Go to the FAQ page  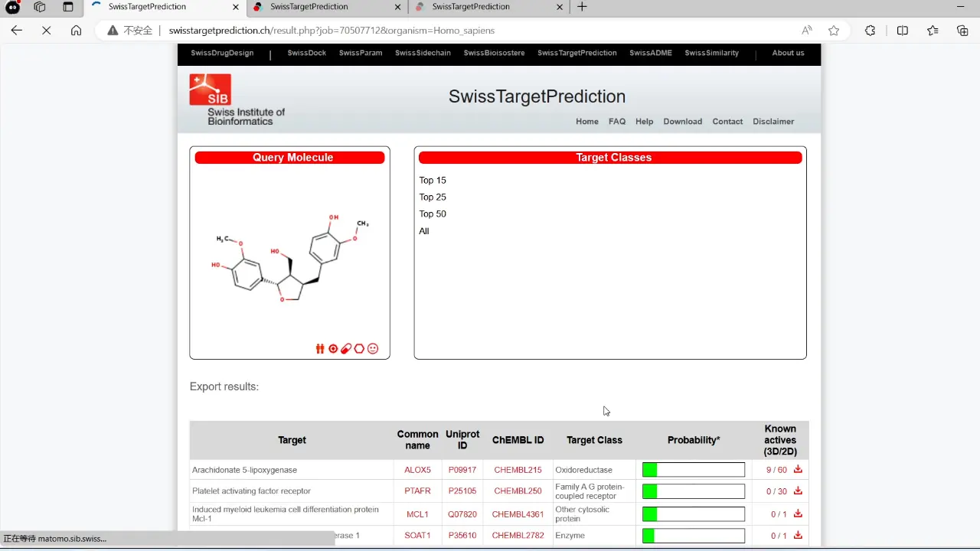617,121
